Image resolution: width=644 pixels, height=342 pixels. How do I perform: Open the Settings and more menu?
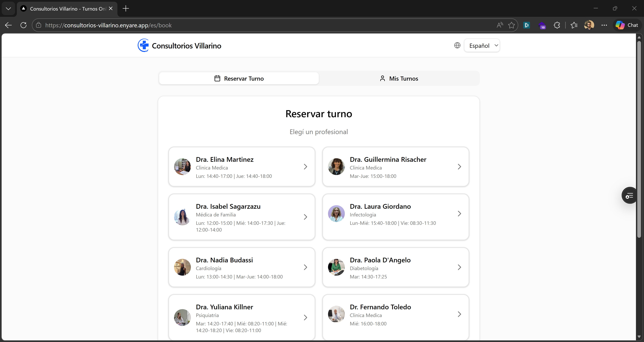pyautogui.click(x=604, y=25)
